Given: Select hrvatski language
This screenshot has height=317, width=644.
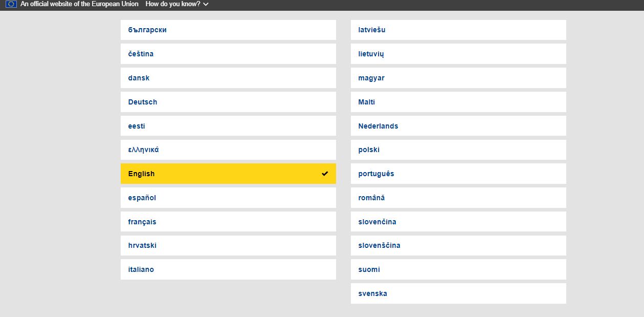Looking at the screenshot, I should click(x=228, y=245).
